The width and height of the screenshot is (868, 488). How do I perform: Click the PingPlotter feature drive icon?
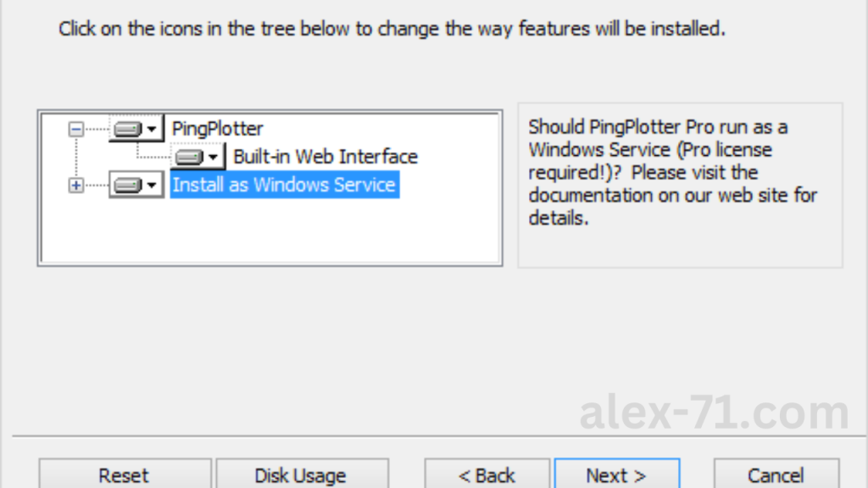coord(129,129)
